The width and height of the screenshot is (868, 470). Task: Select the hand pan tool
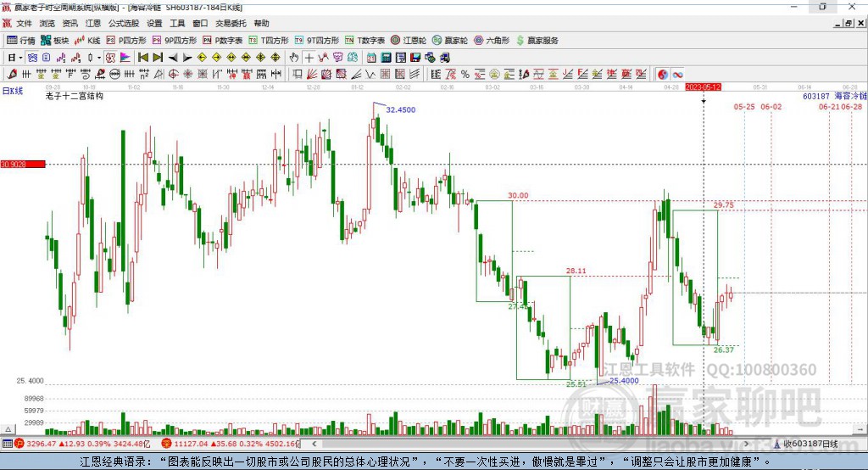294,58
